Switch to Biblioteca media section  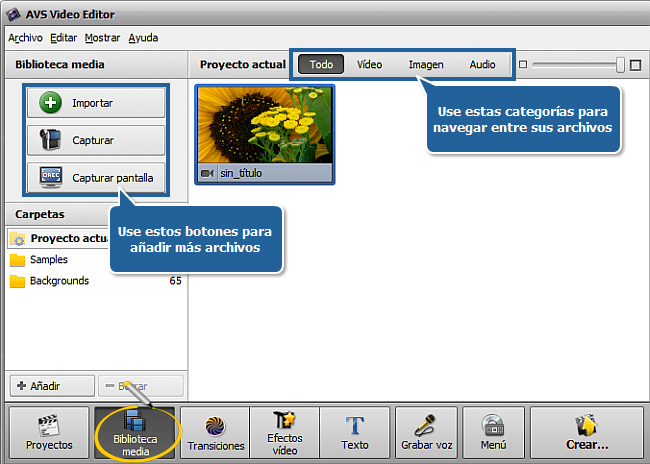(x=135, y=432)
